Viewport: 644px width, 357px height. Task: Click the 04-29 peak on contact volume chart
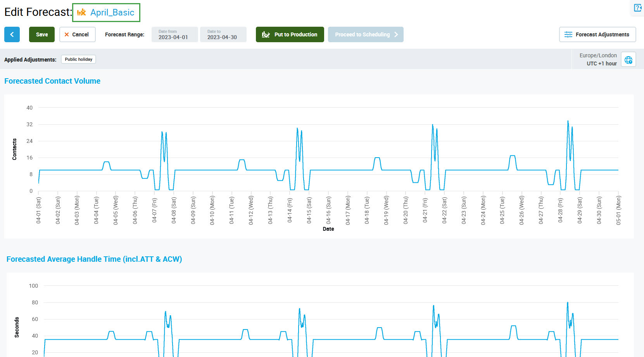(x=568, y=122)
